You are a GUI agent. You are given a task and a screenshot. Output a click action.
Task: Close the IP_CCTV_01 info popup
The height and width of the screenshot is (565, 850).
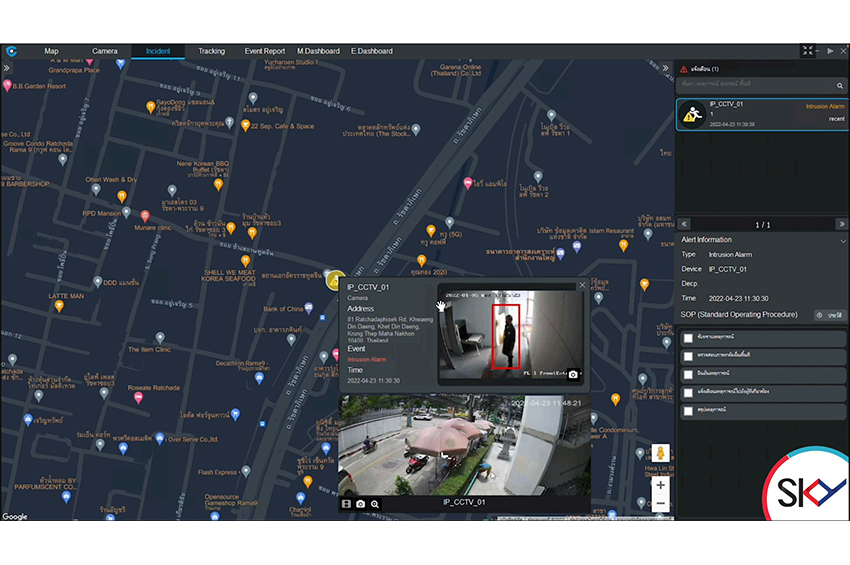(x=582, y=285)
